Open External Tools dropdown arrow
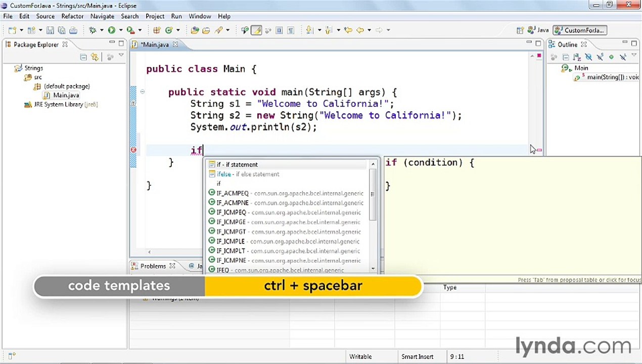 point(140,30)
